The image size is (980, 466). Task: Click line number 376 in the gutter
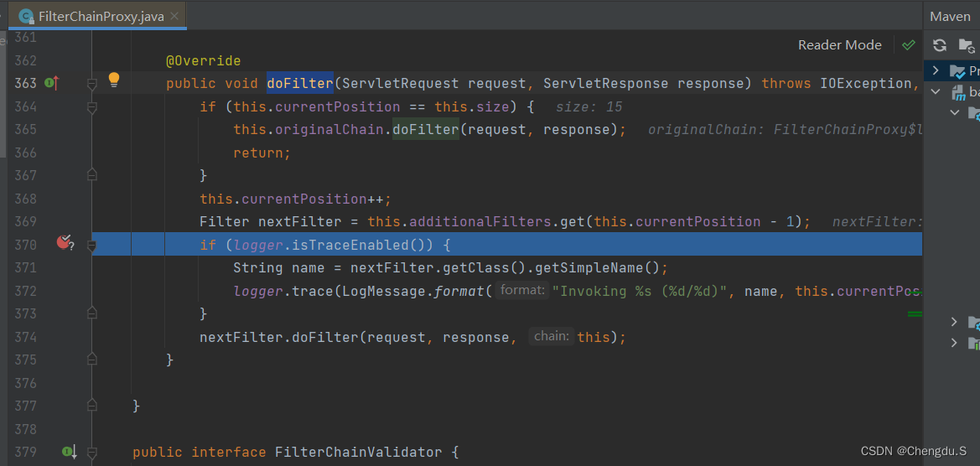(x=26, y=382)
